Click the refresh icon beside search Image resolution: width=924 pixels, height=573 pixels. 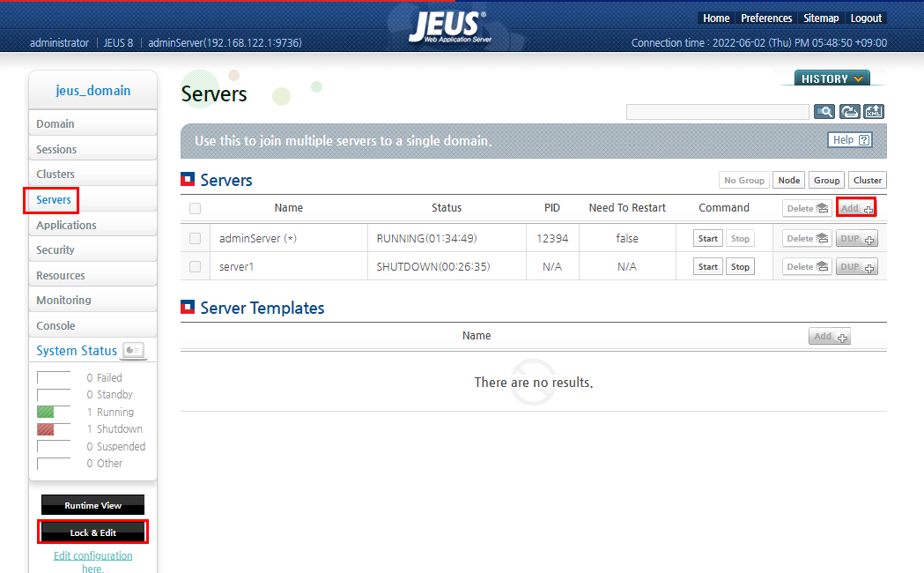[x=849, y=111]
